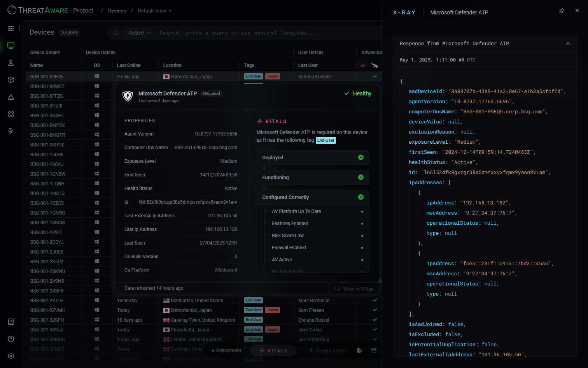Open the Default View dropdown
The height and width of the screenshot is (368, 588).
tap(154, 11)
